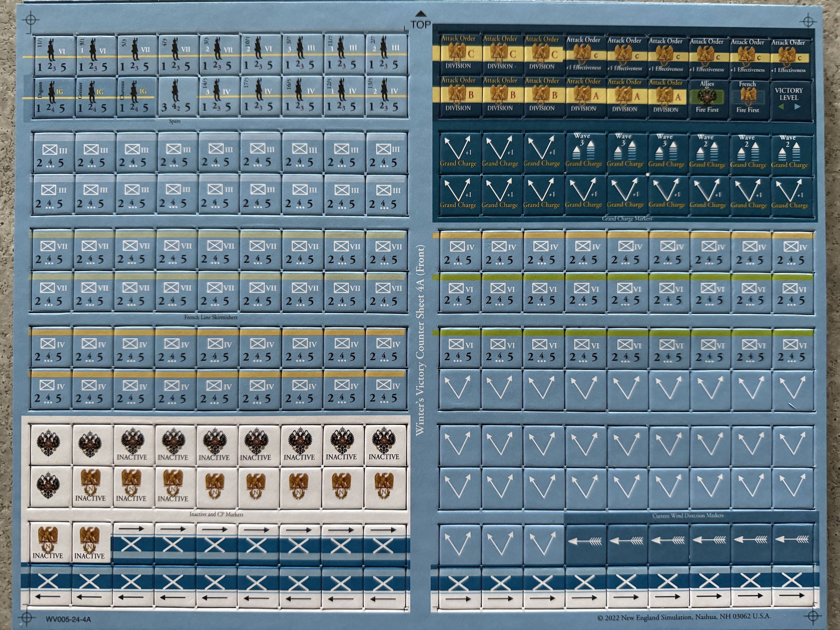
Task: Click the VICTORY LEVEL counter text
Action: [789, 94]
